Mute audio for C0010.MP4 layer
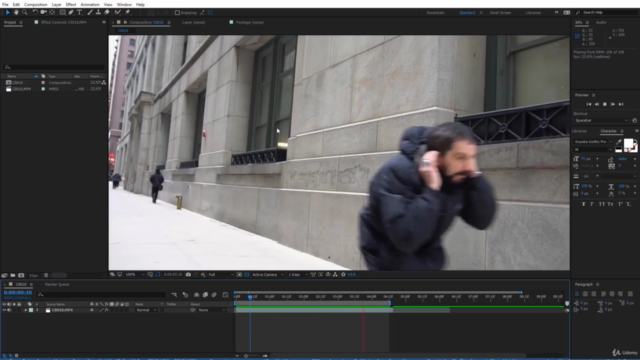 [x=9, y=310]
